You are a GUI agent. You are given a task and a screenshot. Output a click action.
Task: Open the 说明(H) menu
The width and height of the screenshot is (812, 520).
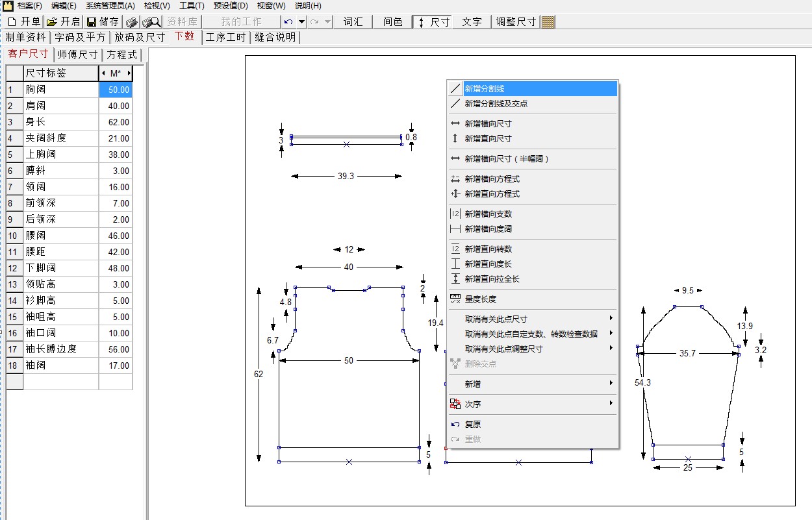tap(308, 6)
